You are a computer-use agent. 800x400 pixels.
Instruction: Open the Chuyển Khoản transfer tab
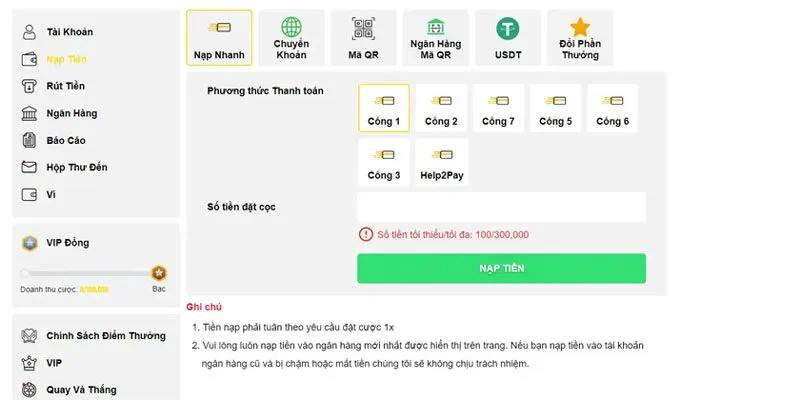pos(291,37)
